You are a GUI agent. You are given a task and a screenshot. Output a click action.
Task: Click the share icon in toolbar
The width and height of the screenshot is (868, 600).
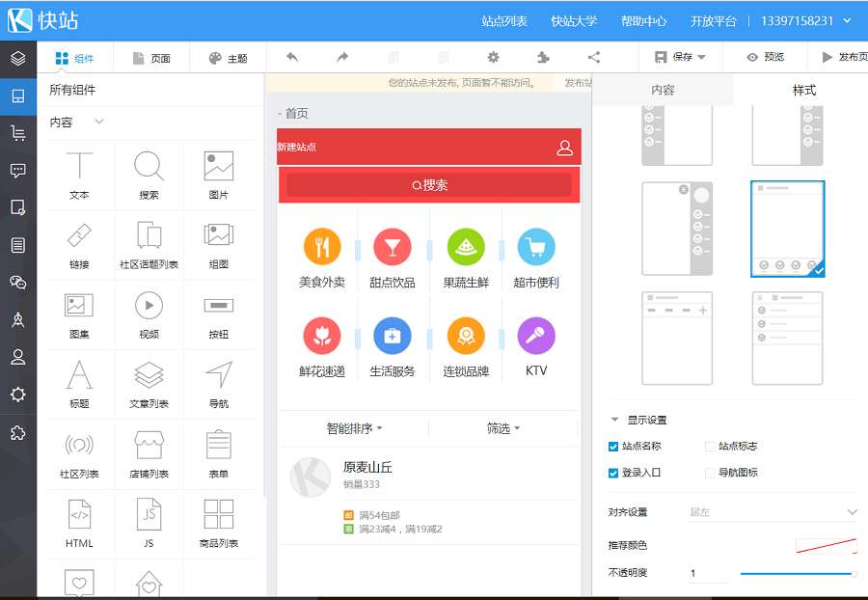point(594,57)
